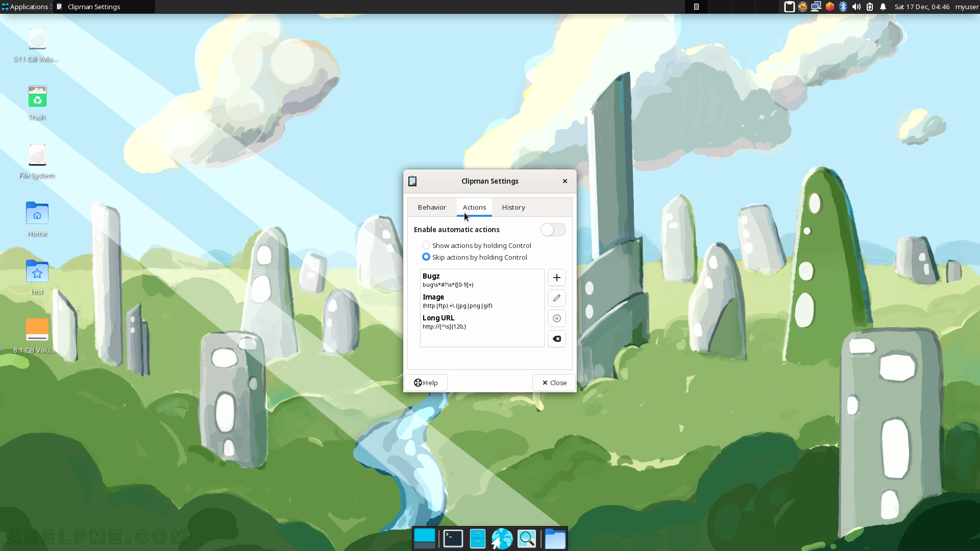Open 8.1 GB Volume desktop icon
Viewport: 980px width, 551px height.
tap(37, 336)
